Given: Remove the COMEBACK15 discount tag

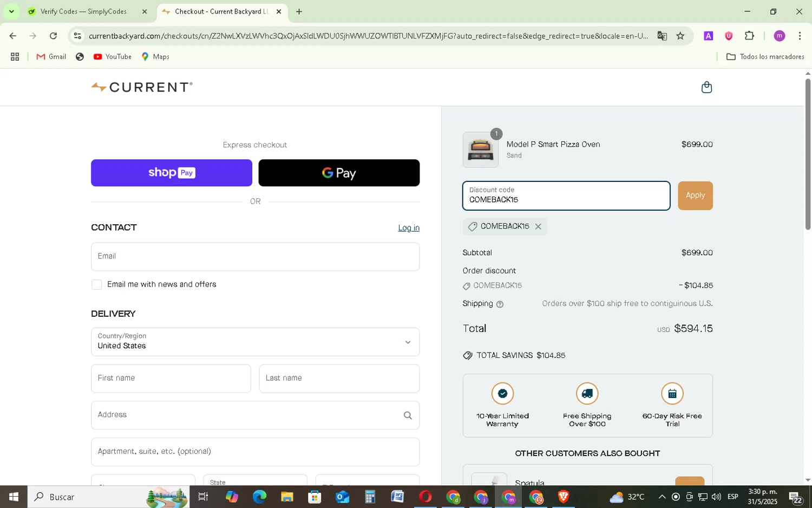Looking at the screenshot, I should [x=538, y=227].
